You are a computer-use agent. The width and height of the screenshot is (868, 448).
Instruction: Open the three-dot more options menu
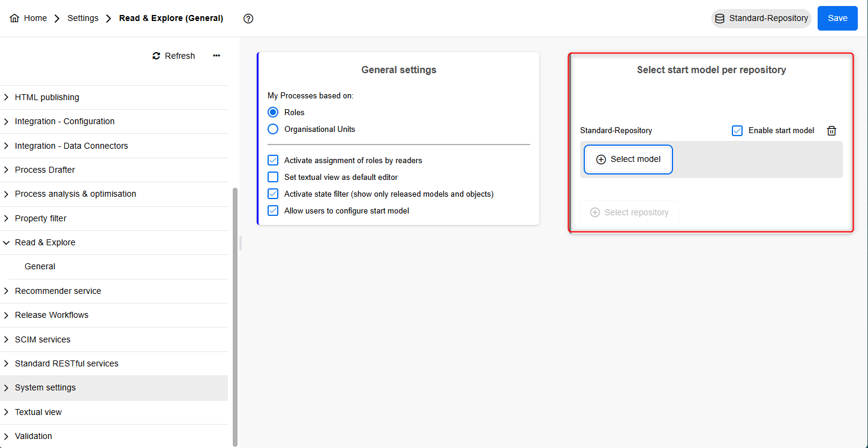pos(217,56)
